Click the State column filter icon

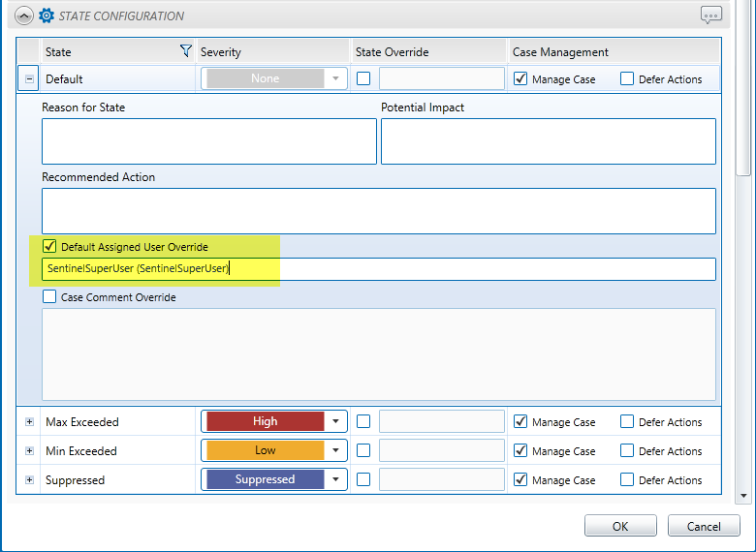pos(186,51)
